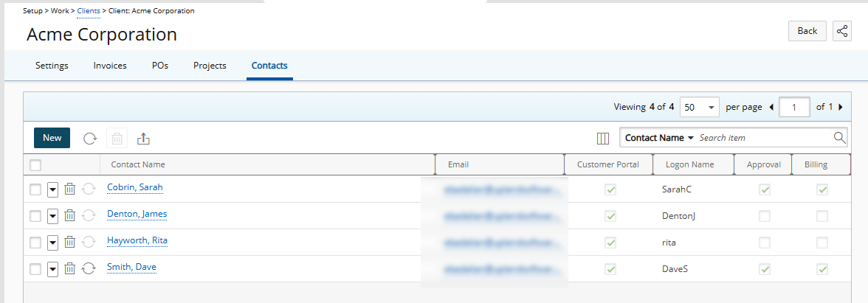This screenshot has width=868, height=303.
Task: Click sync icon on Cobrin, Sarah row
Action: (88, 189)
